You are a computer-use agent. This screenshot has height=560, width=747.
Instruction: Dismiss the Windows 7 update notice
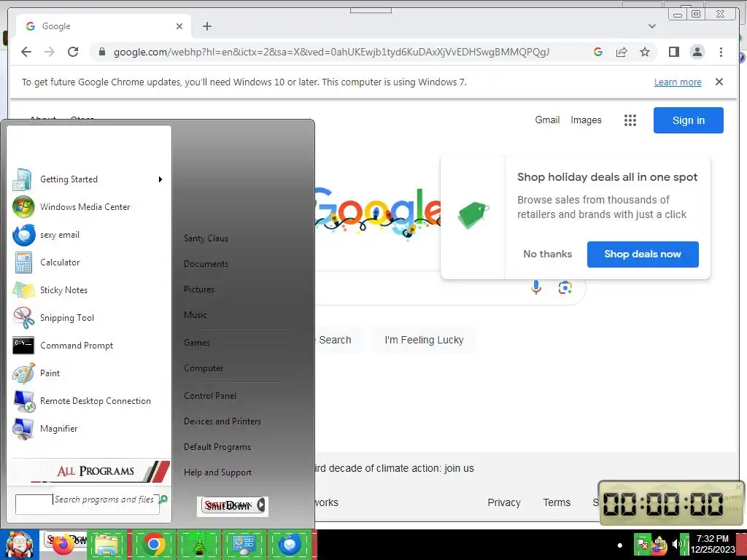pyautogui.click(x=719, y=82)
